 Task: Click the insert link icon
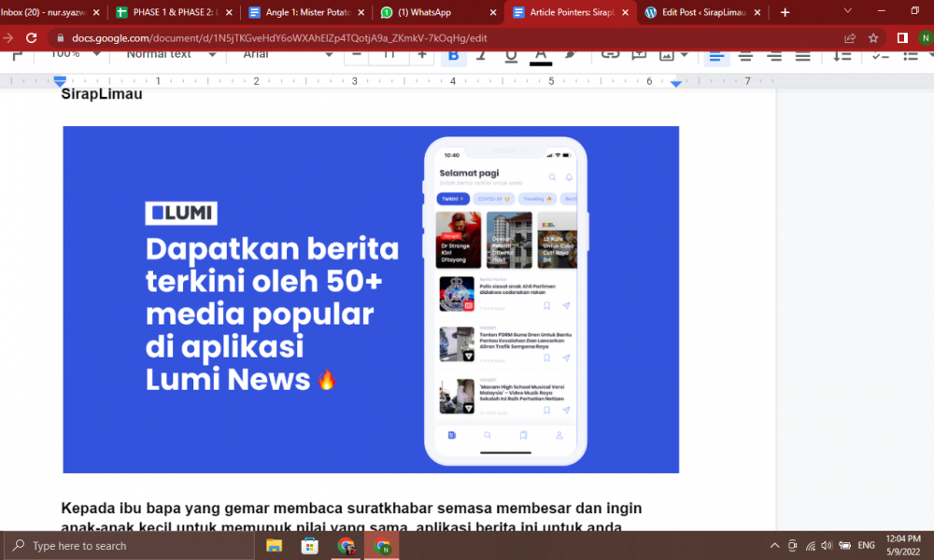click(610, 56)
